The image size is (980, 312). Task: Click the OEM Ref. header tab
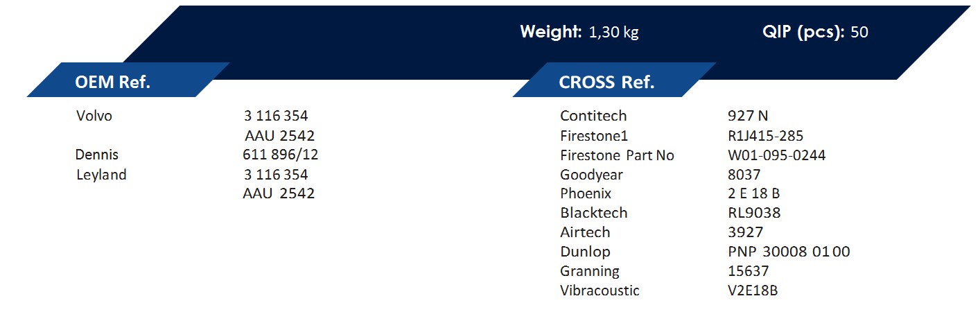point(129,80)
